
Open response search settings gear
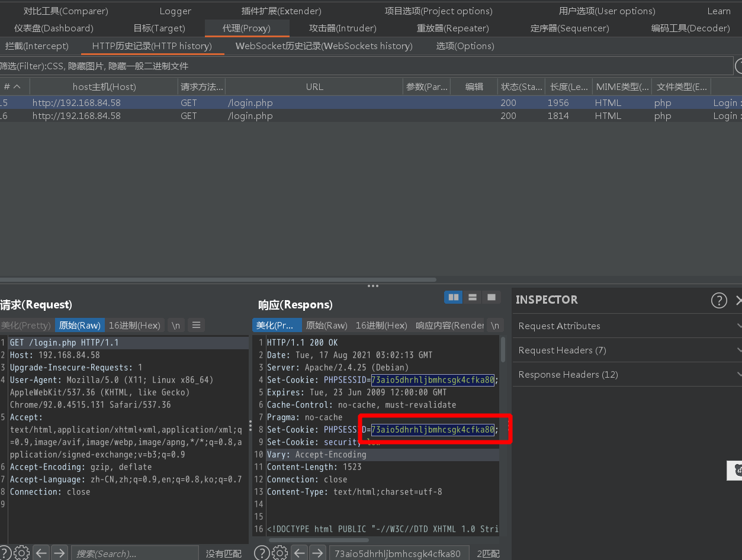[280, 553]
